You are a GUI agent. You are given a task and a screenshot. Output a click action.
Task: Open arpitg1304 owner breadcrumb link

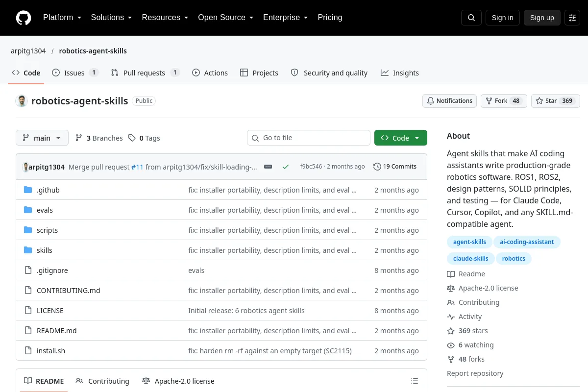pos(28,51)
